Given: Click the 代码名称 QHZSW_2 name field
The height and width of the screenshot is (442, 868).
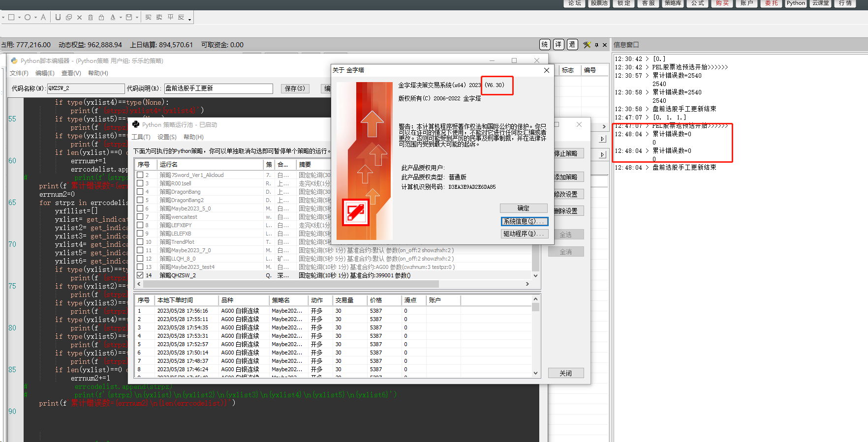Looking at the screenshot, I should click(86, 88).
